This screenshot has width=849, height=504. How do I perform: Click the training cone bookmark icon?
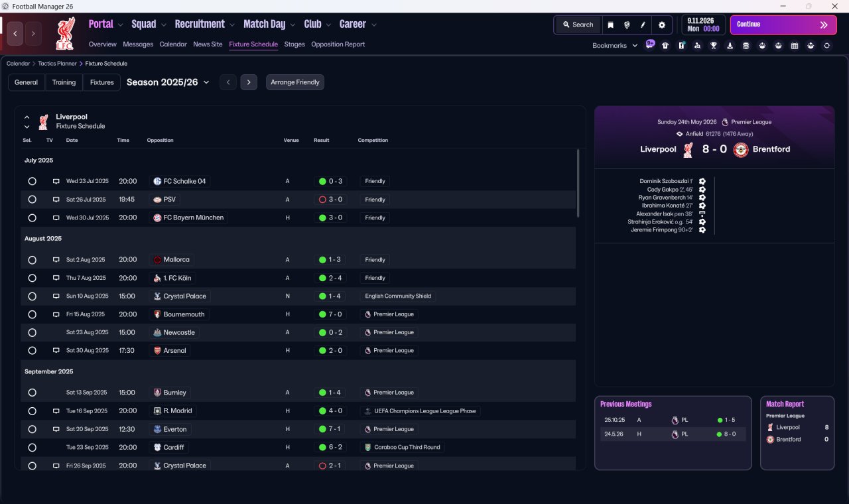[730, 46]
